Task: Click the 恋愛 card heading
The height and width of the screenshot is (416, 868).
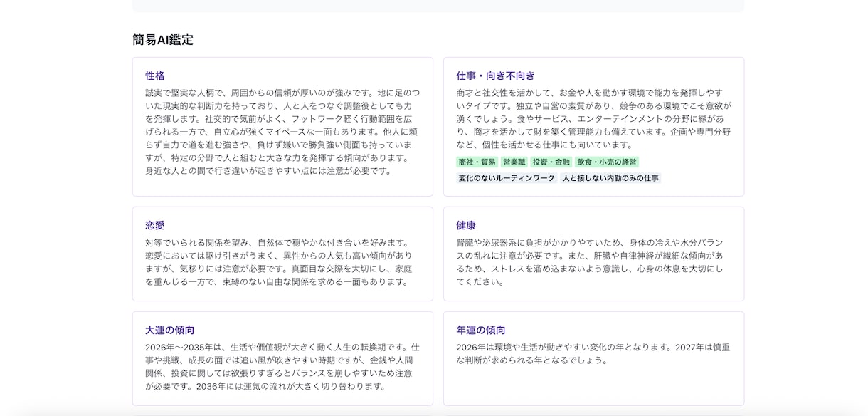Action: click(155, 225)
